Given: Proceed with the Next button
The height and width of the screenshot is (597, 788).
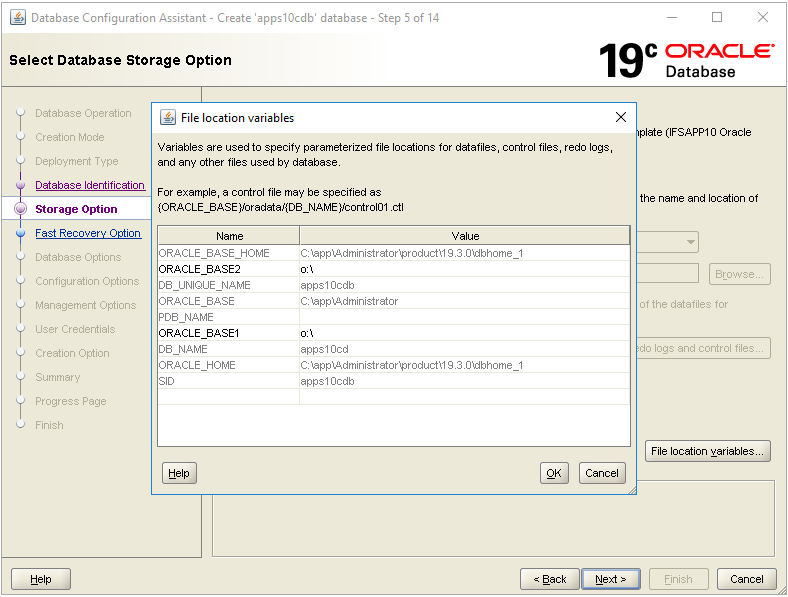Looking at the screenshot, I should click(611, 579).
